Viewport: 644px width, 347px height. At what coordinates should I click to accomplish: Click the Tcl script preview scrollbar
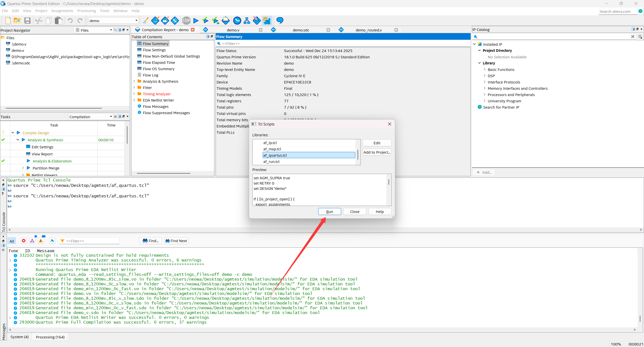coord(389,182)
